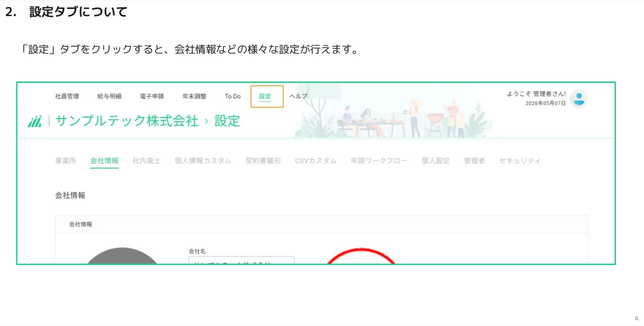The width and height of the screenshot is (644, 326).
Task: Click the 設定 breadcrumb title
Action: point(227,121)
